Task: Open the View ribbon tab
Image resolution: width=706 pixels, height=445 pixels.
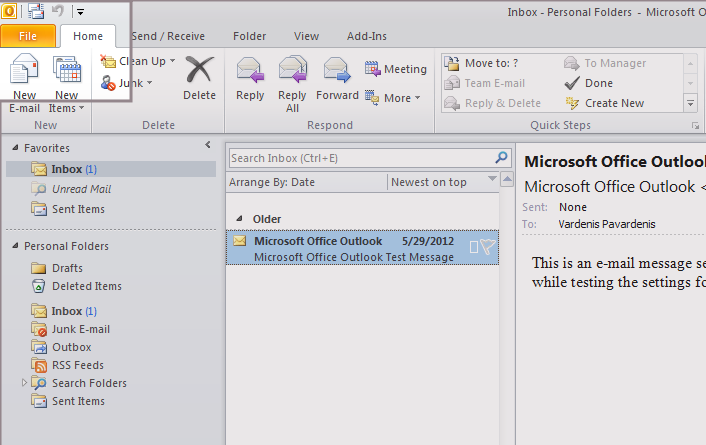Action: pyautogui.click(x=306, y=36)
